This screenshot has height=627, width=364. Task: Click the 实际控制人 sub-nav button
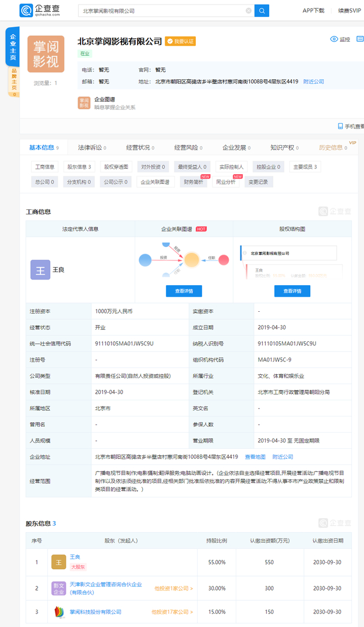(x=231, y=167)
